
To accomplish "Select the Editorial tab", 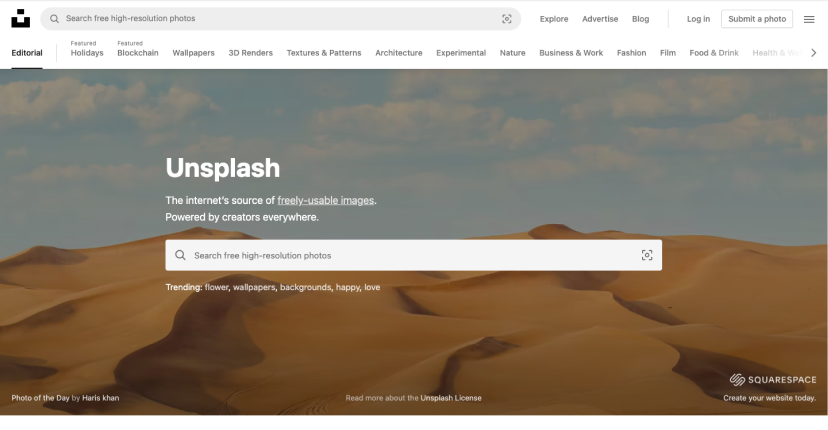I will (27, 53).
